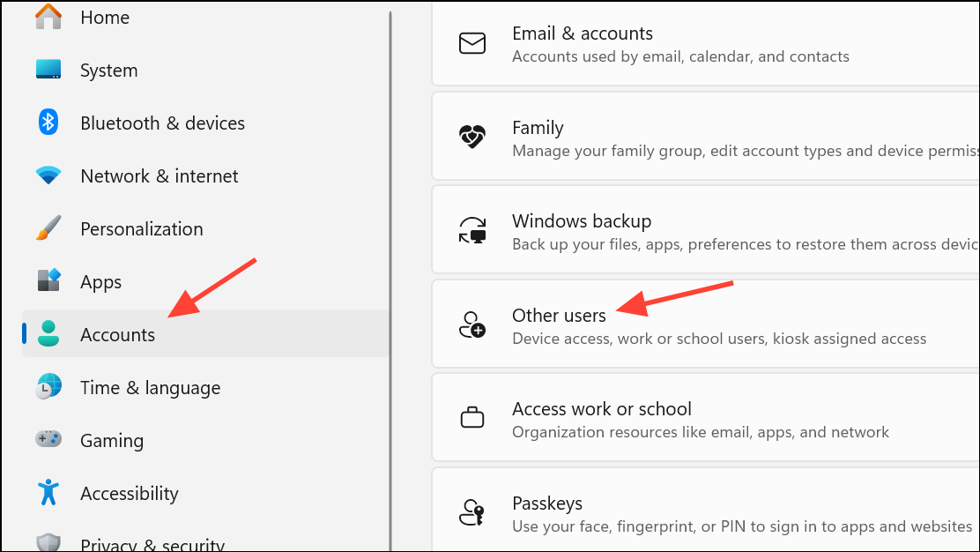Click the Passkeys person-key icon
980x552 pixels.
tap(471, 512)
